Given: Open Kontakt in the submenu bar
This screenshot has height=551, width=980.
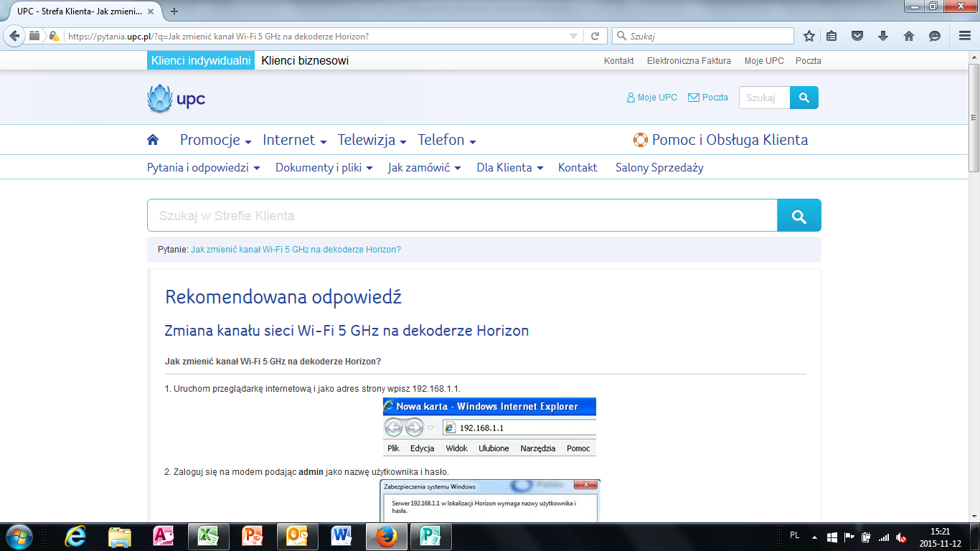Looking at the screenshot, I should [x=578, y=167].
